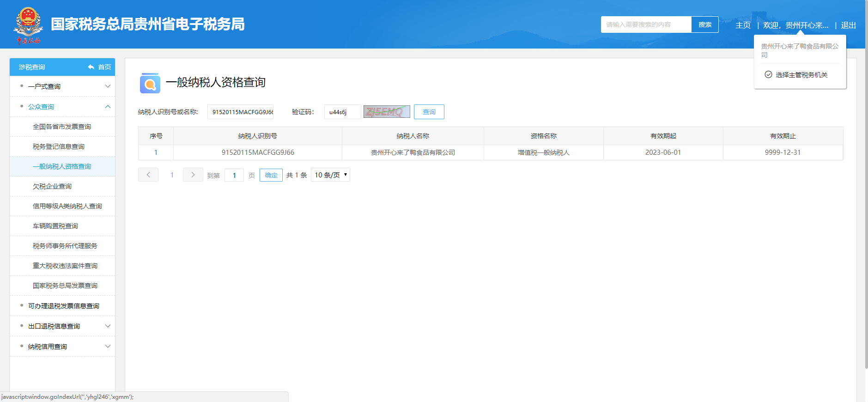Go to next page of results
The width and height of the screenshot is (868, 402).
(x=193, y=175)
